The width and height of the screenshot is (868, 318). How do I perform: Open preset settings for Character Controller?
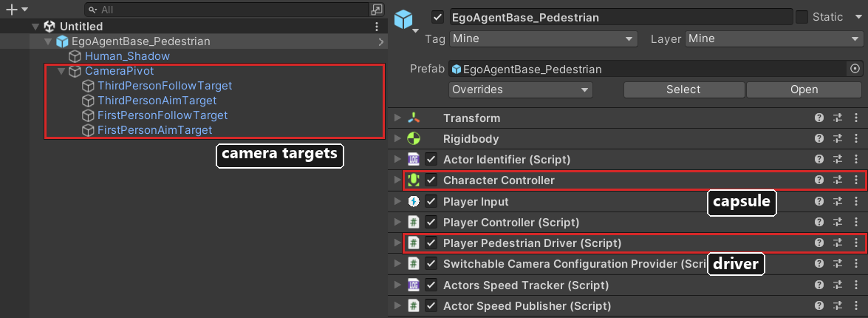click(x=838, y=180)
